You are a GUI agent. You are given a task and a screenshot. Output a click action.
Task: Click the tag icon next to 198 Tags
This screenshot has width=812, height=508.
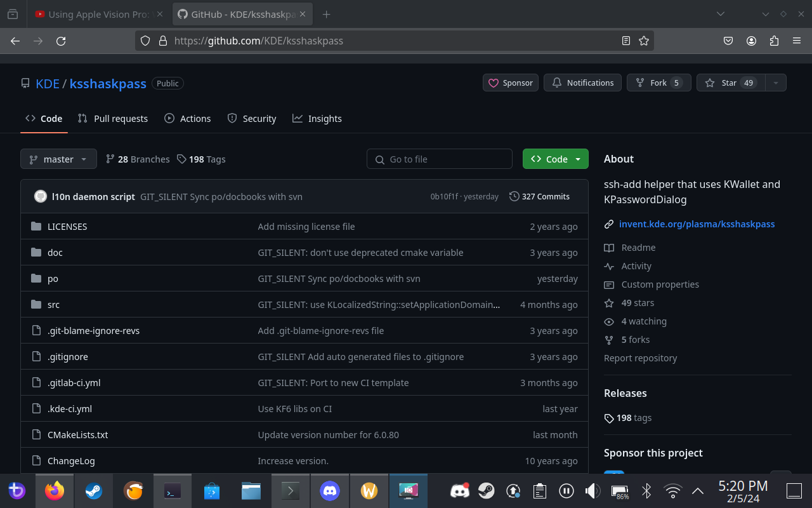coord(182,159)
